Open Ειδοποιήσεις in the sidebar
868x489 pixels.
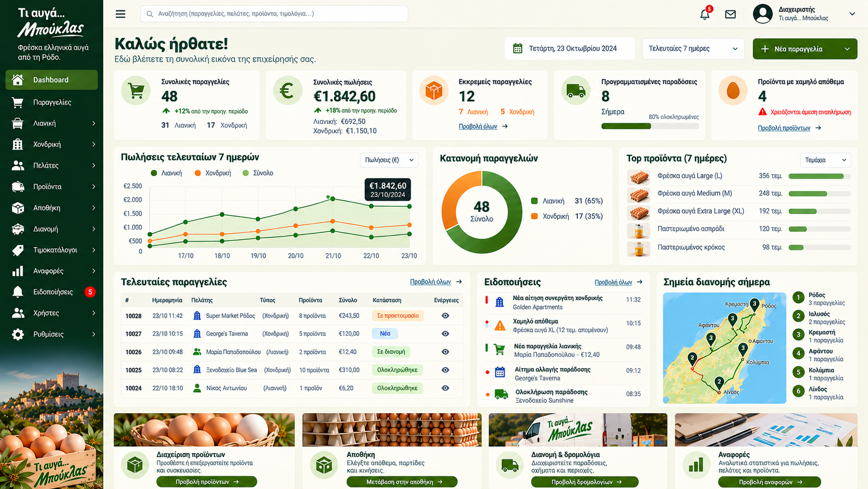[x=51, y=292]
